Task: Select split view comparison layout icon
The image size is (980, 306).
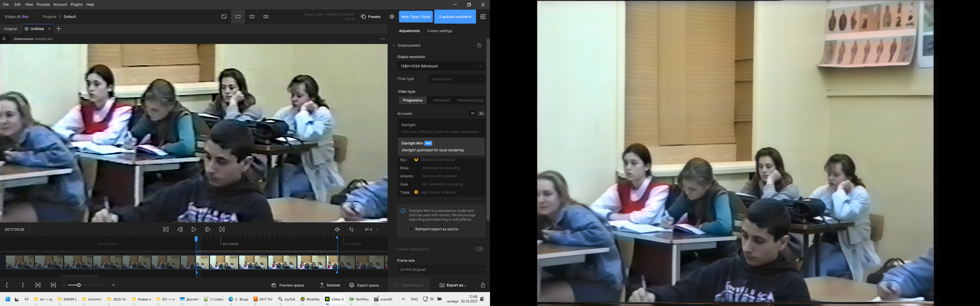Action: click(x=252, y=17)
